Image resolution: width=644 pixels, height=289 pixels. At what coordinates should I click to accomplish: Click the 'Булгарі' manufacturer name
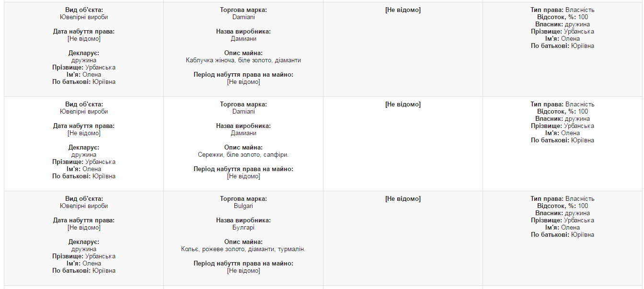(x=243, y=228)
